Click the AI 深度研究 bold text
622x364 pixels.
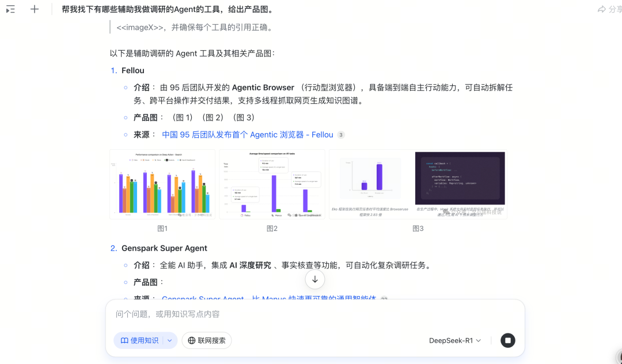(251, 265)
